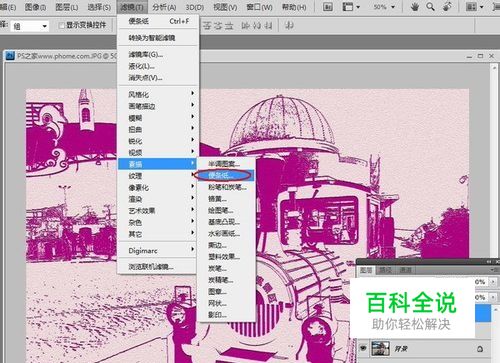Select the Zoom magnifier tool in application bar
This screenshot has height=363, width=500.
[430, 7]
